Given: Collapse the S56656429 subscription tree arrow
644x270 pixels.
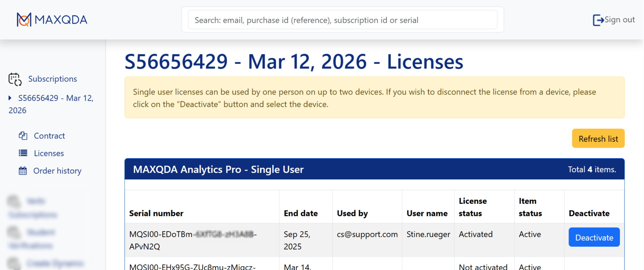Looking at the screenshot, I should (x=10, y=98).
